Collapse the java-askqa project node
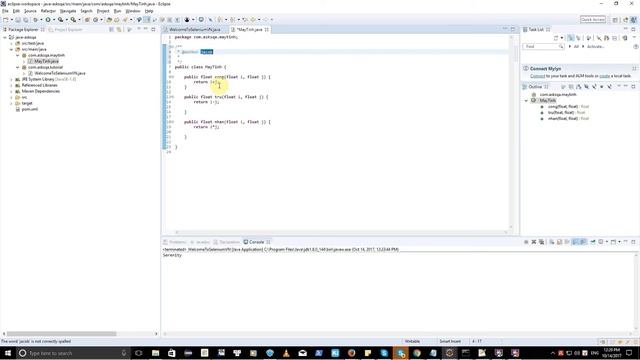This screenshot has width=640, height=360. point(5,37)
